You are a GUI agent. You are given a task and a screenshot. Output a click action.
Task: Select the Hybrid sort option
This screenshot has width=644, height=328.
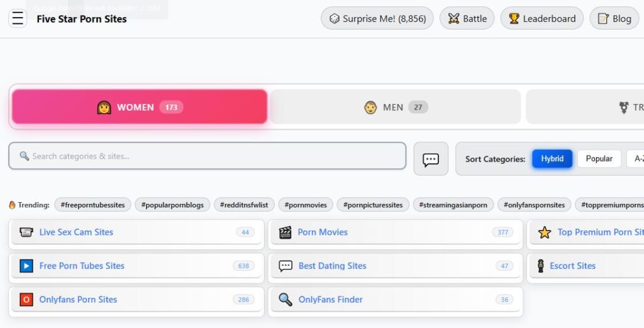coord(552,159)
